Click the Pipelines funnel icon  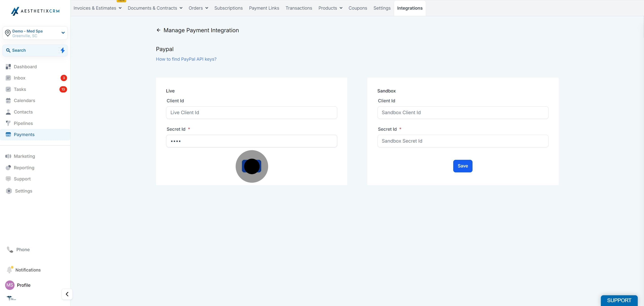click(x=8, y=123)
